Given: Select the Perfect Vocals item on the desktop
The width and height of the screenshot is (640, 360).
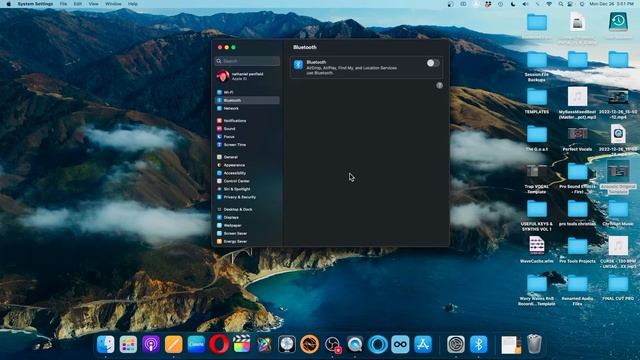Looking at the screenshot, I should click(577, 139).
